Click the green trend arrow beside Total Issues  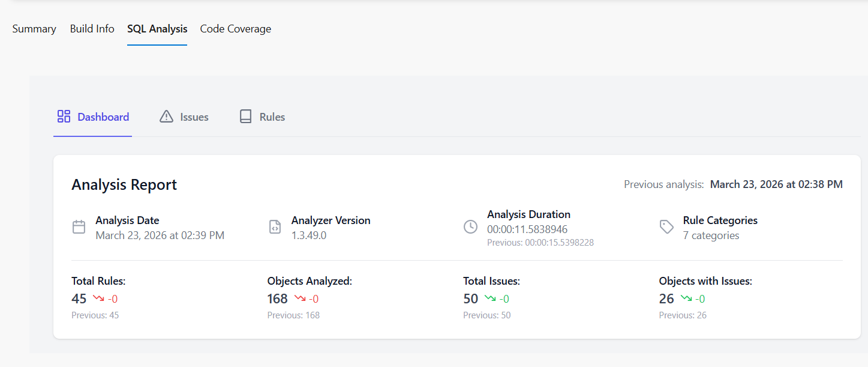pos(492,298)
